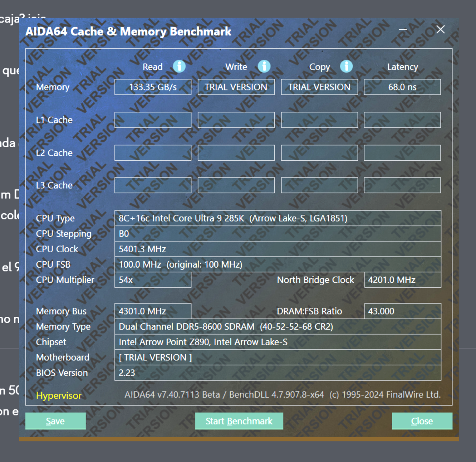Screen dimensions: 476x462
Task: Click CPU Type value Intel Core Ultra 9 285K
Action: tap(278, 218)
